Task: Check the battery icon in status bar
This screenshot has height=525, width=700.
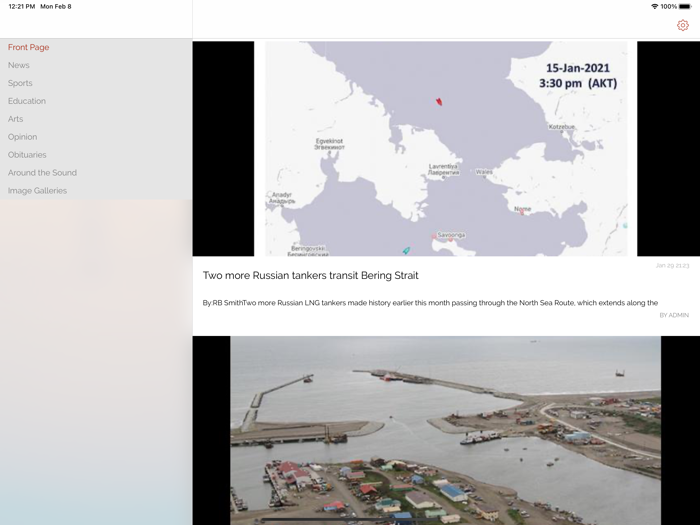Action: coord(685,6)
